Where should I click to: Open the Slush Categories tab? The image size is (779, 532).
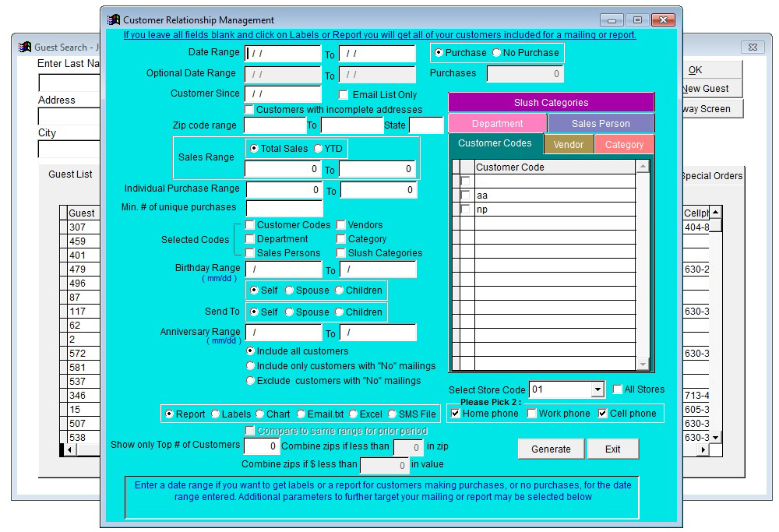551,102
